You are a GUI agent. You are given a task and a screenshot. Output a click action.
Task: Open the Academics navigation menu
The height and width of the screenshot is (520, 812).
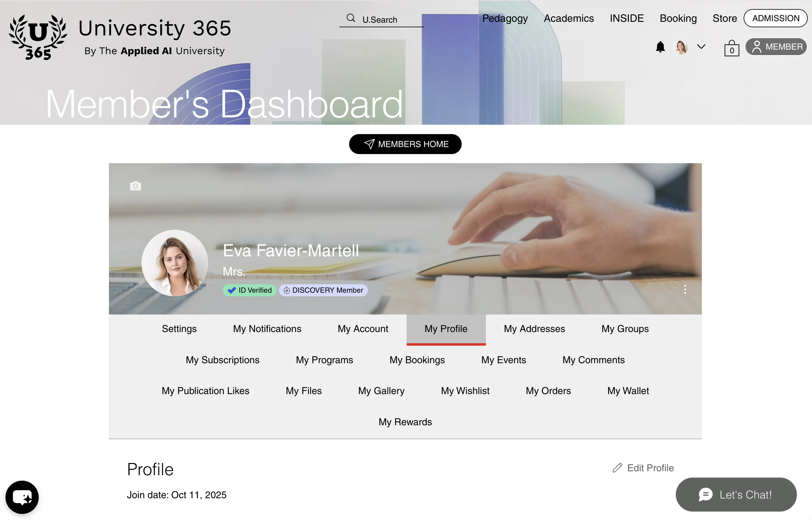pyautogui.click(x=568, y=18)
